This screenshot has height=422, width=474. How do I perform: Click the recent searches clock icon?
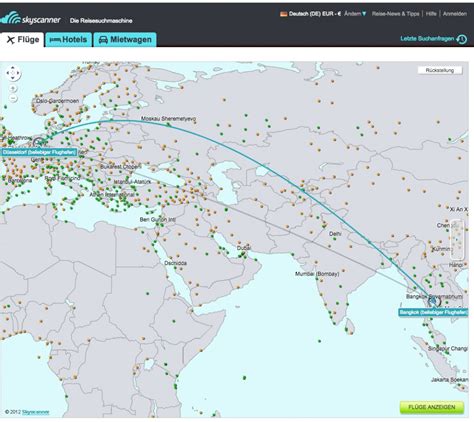(x=462, y=39)
